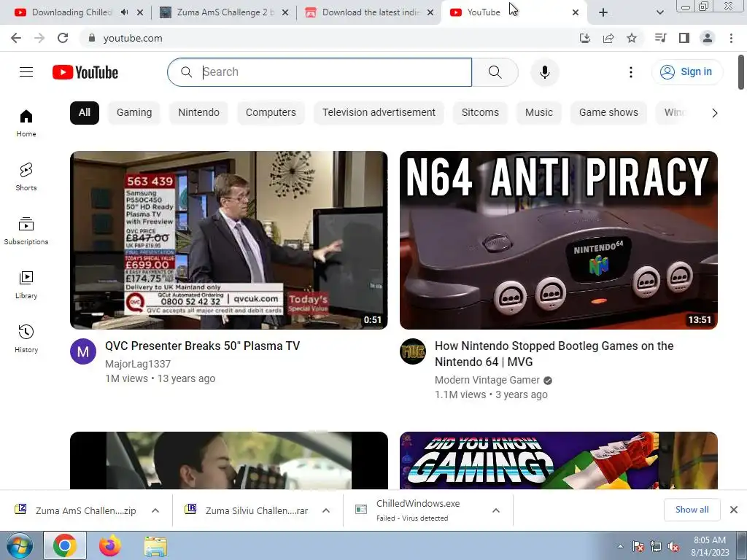Start voice search with the microphone icon
Image resolution: width=747 pixels, height=560 pixels.
544,72
